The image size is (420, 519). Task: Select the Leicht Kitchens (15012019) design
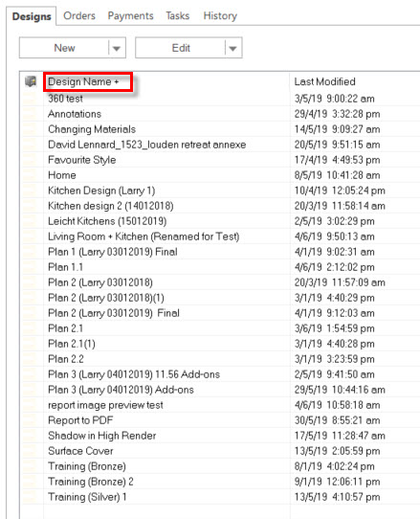107,221
